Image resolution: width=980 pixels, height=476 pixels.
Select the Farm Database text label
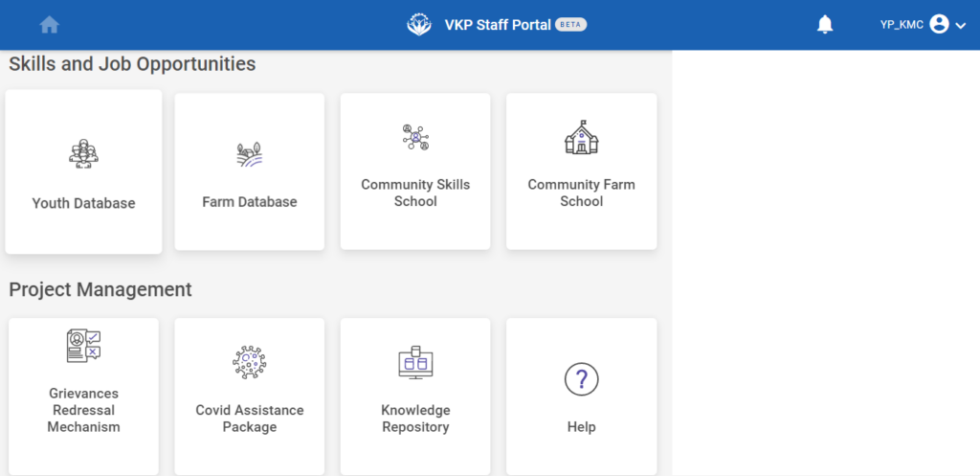(250, 202)
